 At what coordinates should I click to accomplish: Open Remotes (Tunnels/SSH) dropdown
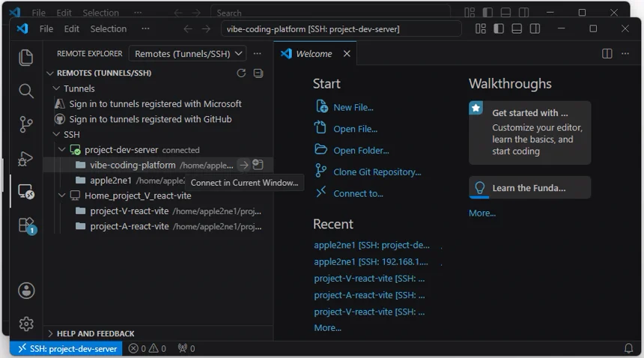pos(188,54)
